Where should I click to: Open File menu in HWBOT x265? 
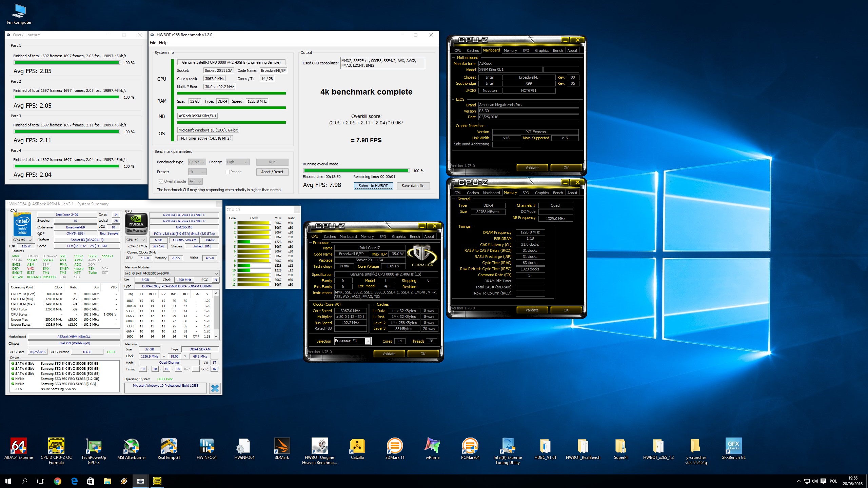click(x=153, y=43)
